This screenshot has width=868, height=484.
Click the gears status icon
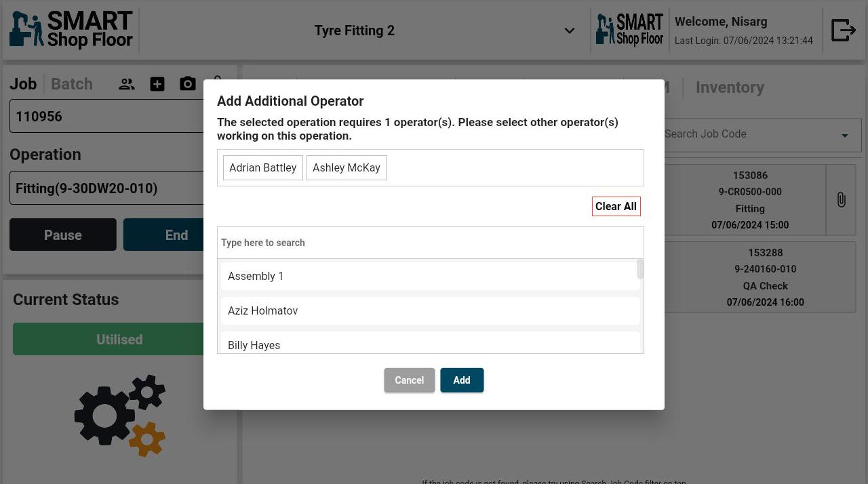[120, 415]
